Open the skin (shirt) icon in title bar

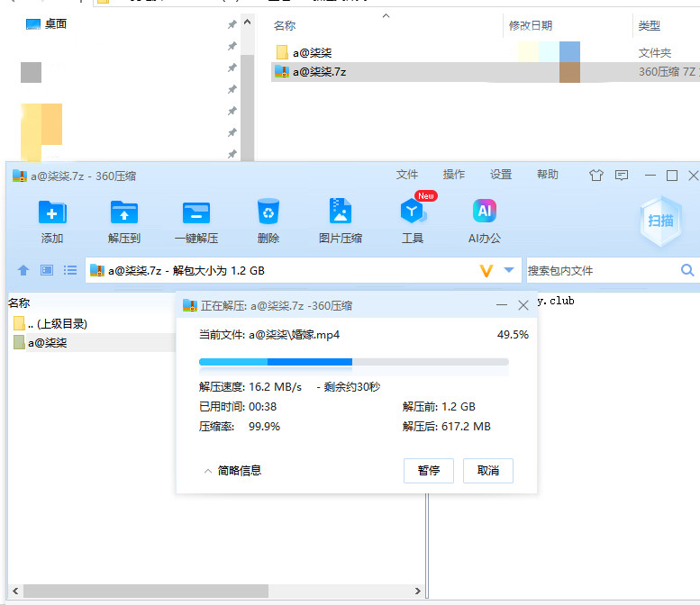tap(596, 176)
